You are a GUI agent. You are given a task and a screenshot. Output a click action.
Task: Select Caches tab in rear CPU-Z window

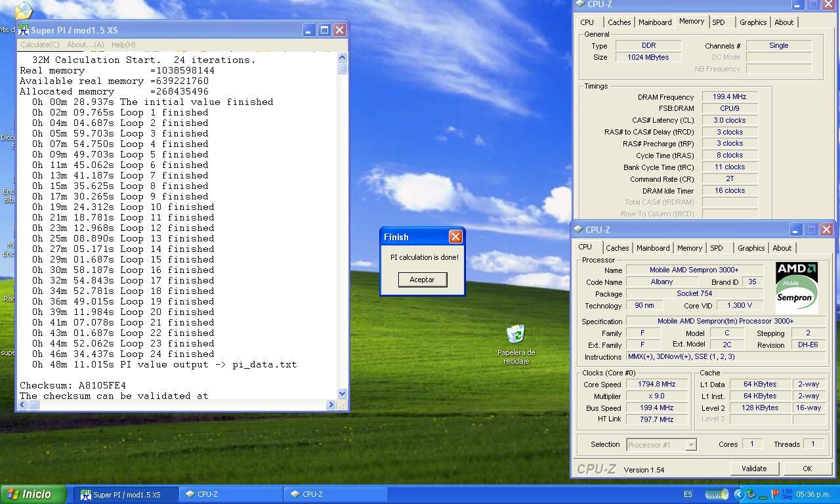619,22
